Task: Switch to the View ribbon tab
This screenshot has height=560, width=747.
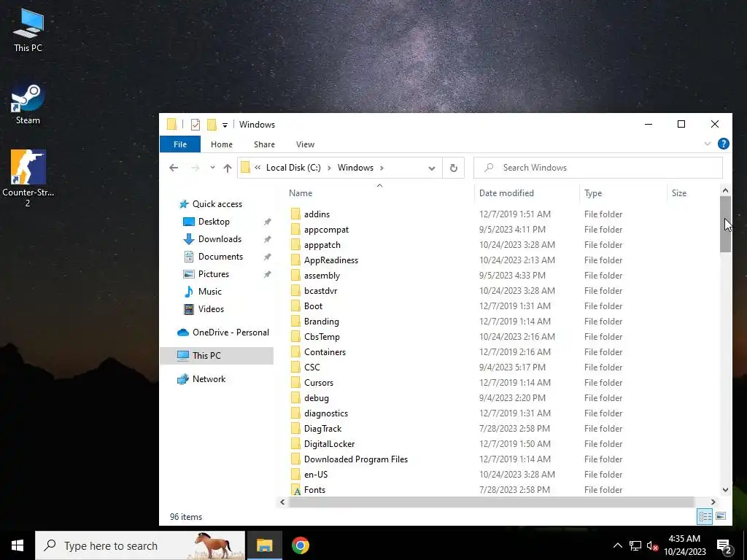Action: 305,144
